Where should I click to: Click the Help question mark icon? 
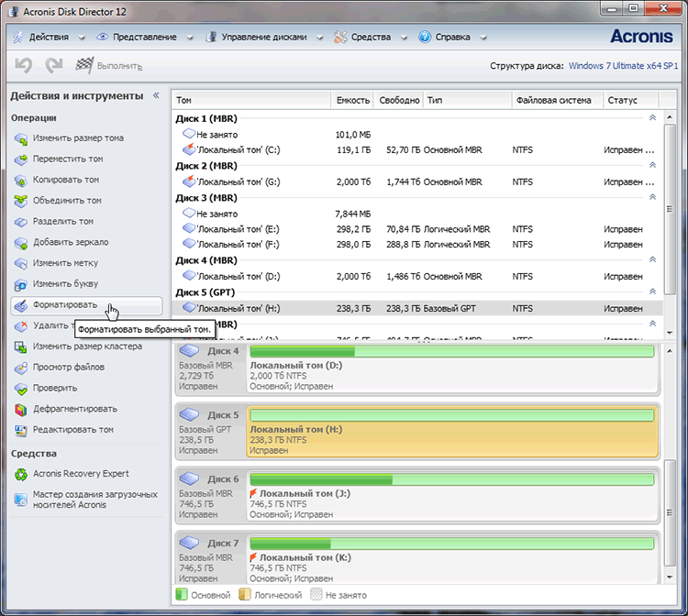[x=425, y=37]
